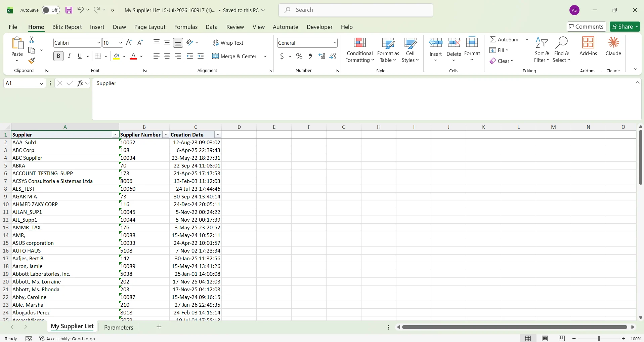Apply the yellow Fill Color
The image size is (644, 342).
point(116,56)
